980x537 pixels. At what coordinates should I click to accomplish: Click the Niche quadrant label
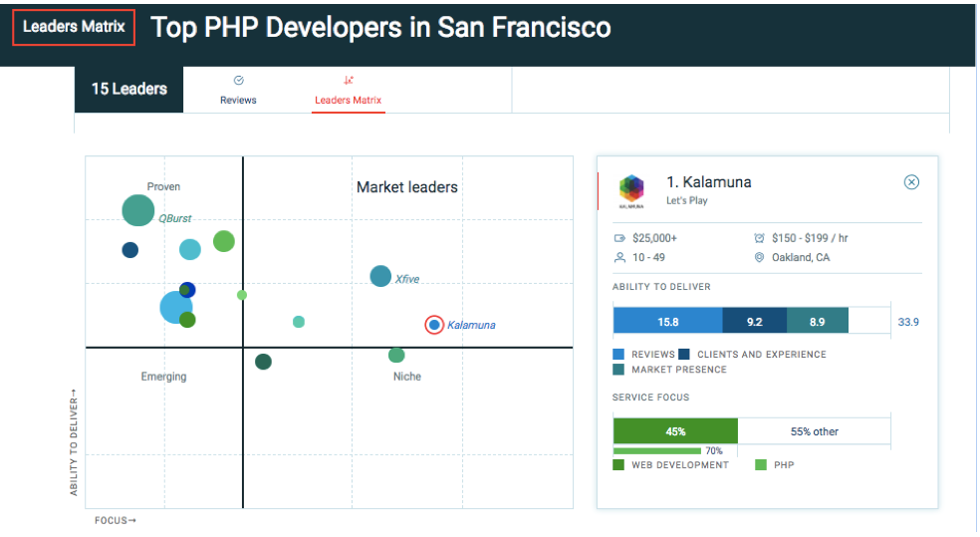click(407, 377)
